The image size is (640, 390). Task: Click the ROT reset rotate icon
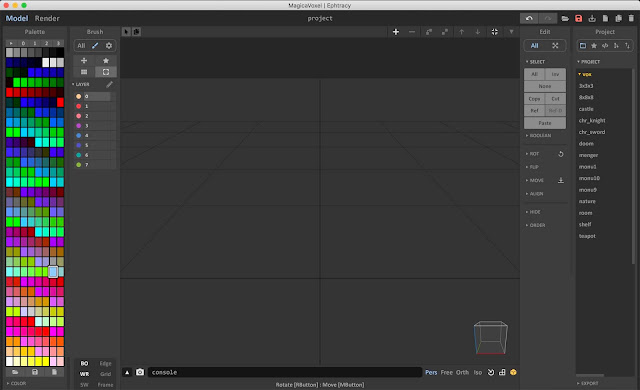[561, 154]
